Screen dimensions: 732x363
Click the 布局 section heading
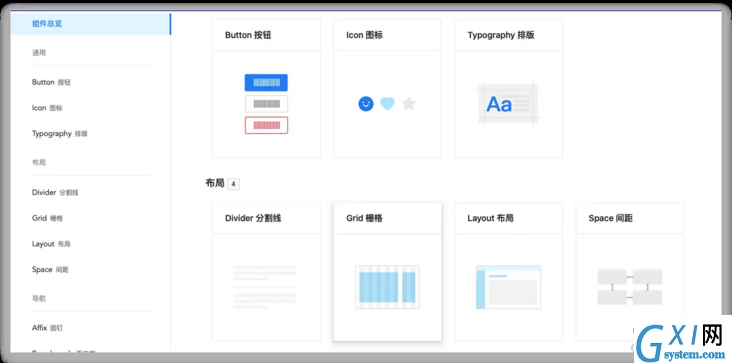215,183
